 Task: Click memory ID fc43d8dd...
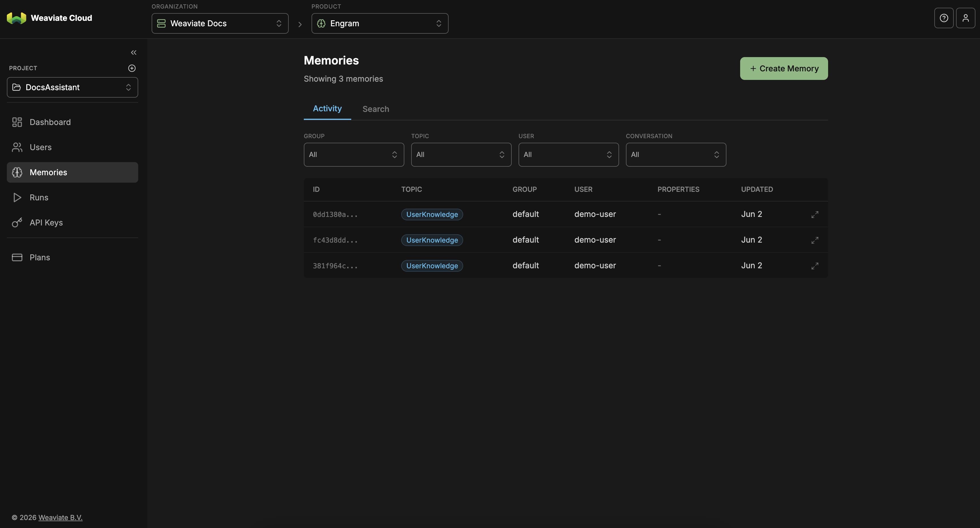[335, 240]
